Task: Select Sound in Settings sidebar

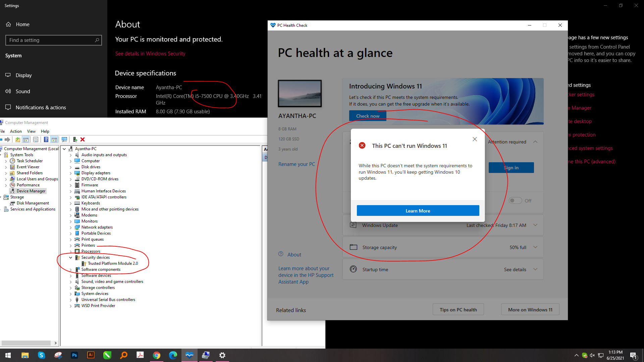Action: coord(54,92)
